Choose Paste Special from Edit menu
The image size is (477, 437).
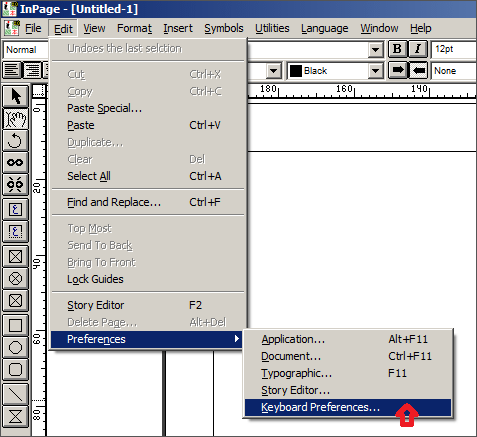coord(148,108)
